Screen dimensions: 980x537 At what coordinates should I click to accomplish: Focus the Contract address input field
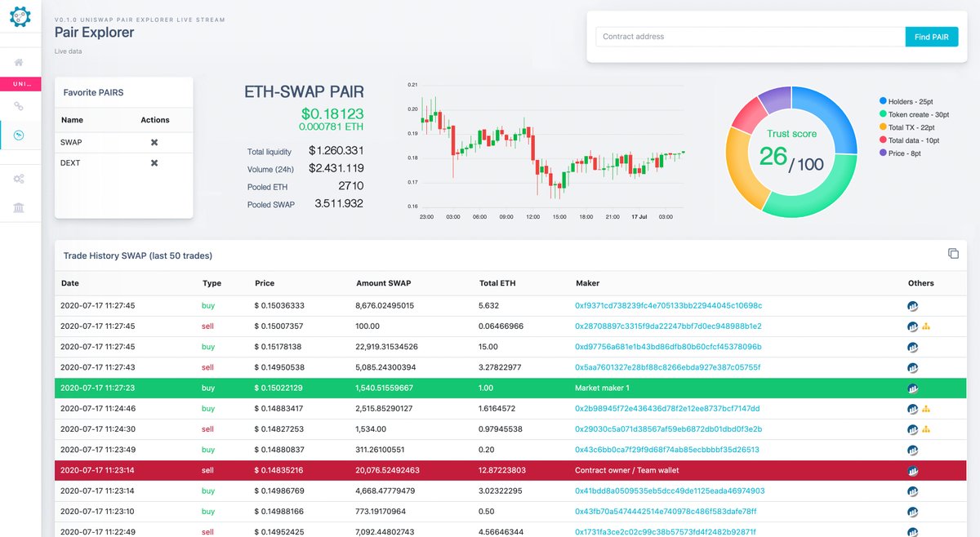pyautogui.click(x=751, y=37)
